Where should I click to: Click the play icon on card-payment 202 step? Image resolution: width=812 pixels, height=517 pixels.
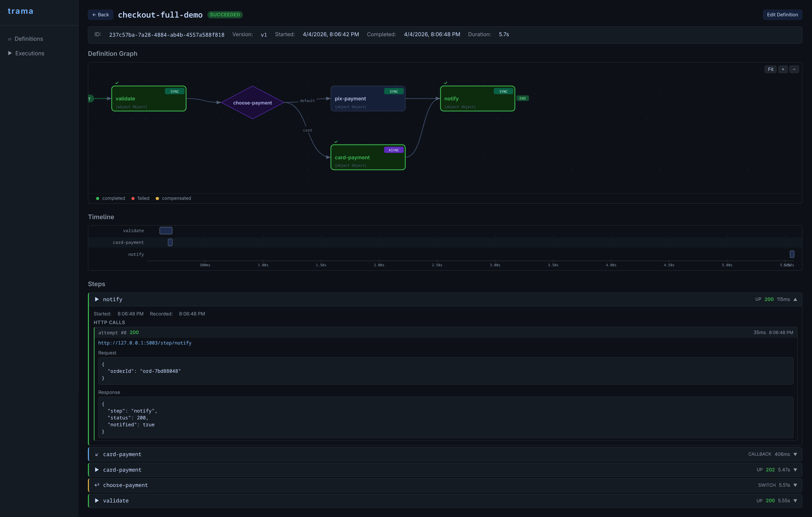[97, 470]
